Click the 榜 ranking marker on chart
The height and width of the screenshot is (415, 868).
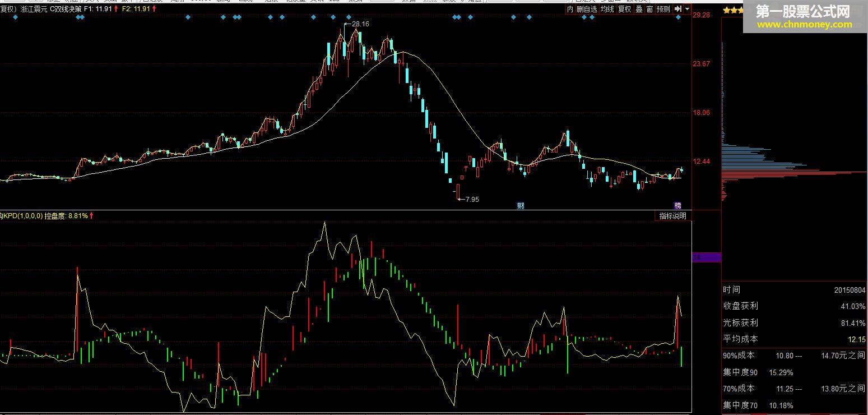coord(677,205)
